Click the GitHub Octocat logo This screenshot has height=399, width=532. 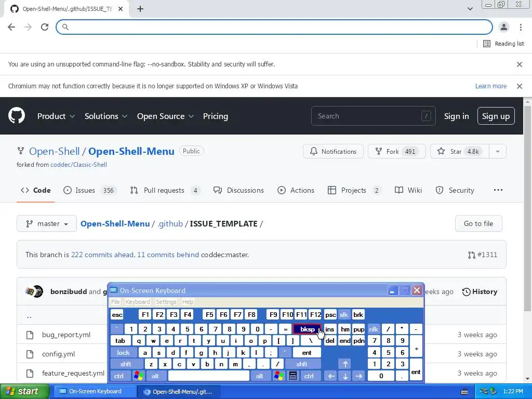(x=17, y=116)
